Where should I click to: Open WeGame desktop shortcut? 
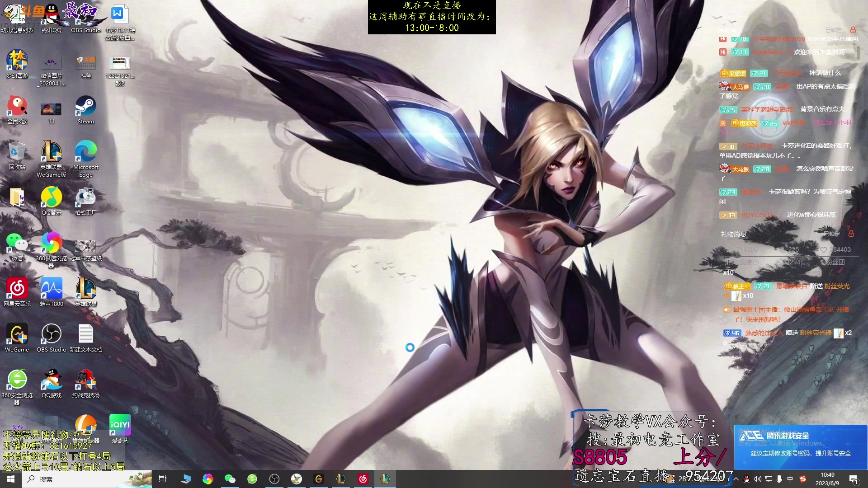coord(17,338)
